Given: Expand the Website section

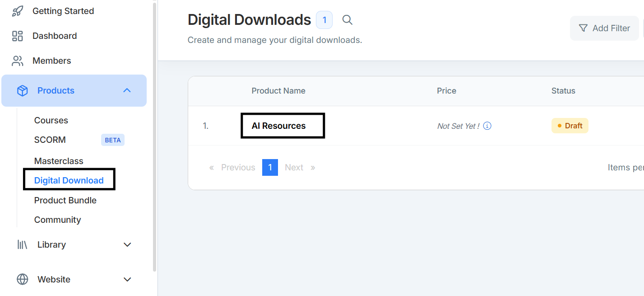Looking at the screenshot, I should pos(127,279).
